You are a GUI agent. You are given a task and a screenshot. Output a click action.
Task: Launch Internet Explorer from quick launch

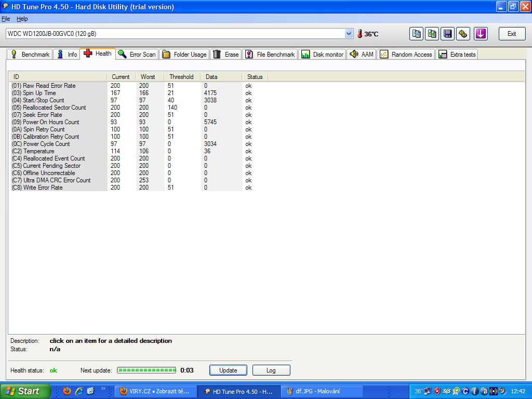click(x=79, y=391)
